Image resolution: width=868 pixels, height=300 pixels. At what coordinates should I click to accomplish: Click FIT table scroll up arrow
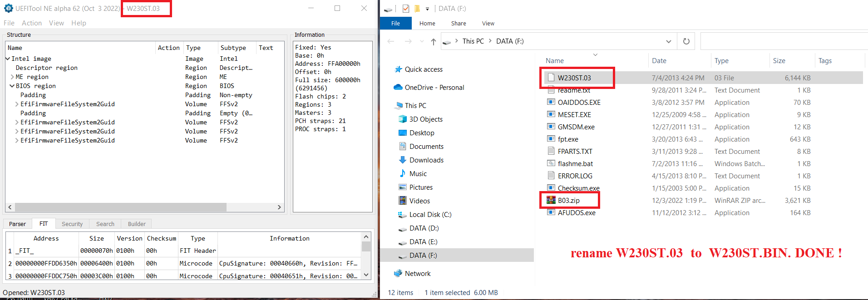click(x=366, y=236)
